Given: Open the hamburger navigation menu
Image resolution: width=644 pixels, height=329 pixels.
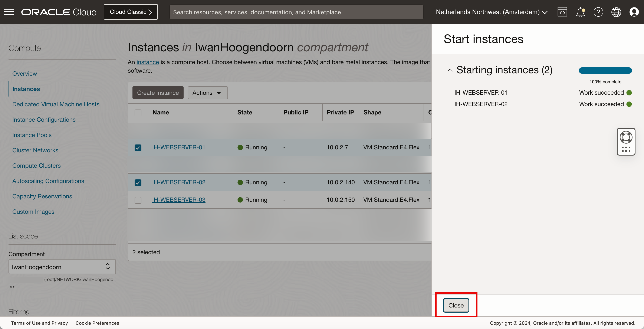Looking at the screenshot, I should click(9, 12).
